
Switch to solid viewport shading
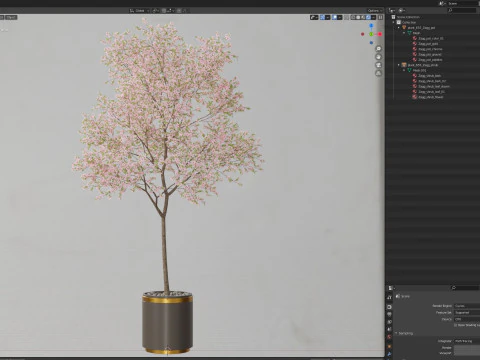[358, 17]
